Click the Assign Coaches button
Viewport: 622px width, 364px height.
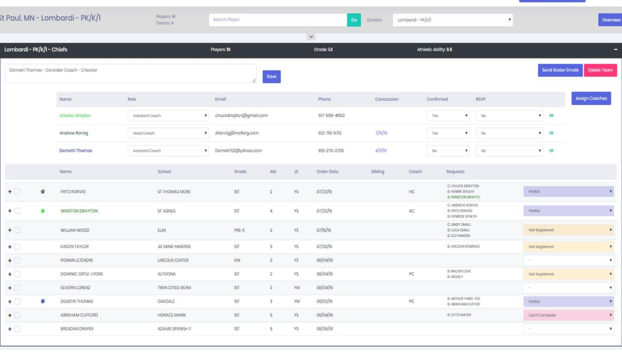[591, 98]
